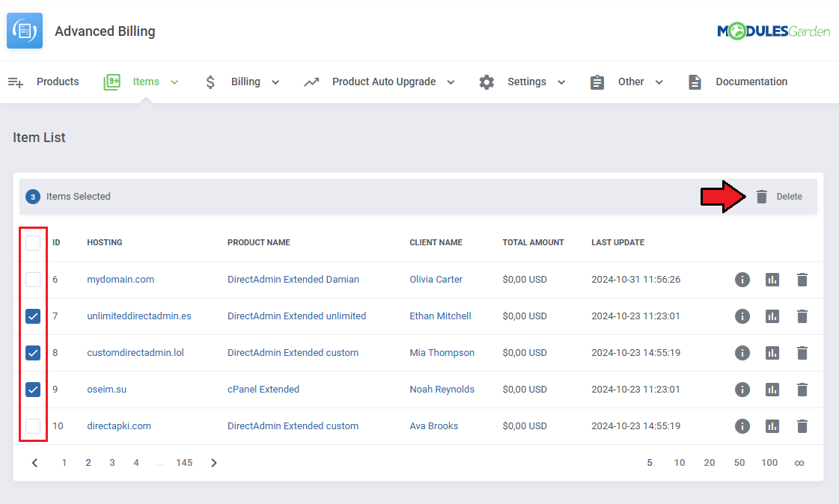Open the oseim.su hosting link
Image resolution: width=839 pixels, height=504 pixels.
tap(106, 390)
